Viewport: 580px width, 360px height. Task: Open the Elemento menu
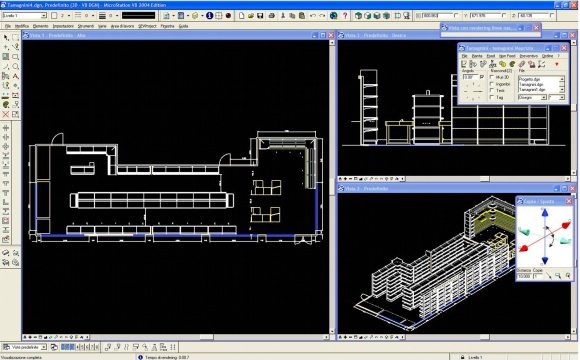pos(41,26)
